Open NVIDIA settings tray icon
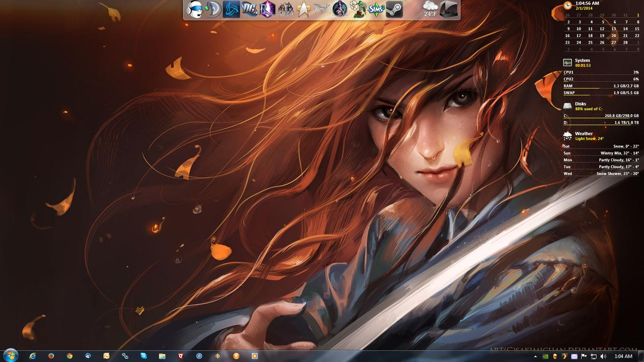The image size is (644, 362). tap(545, 356)
